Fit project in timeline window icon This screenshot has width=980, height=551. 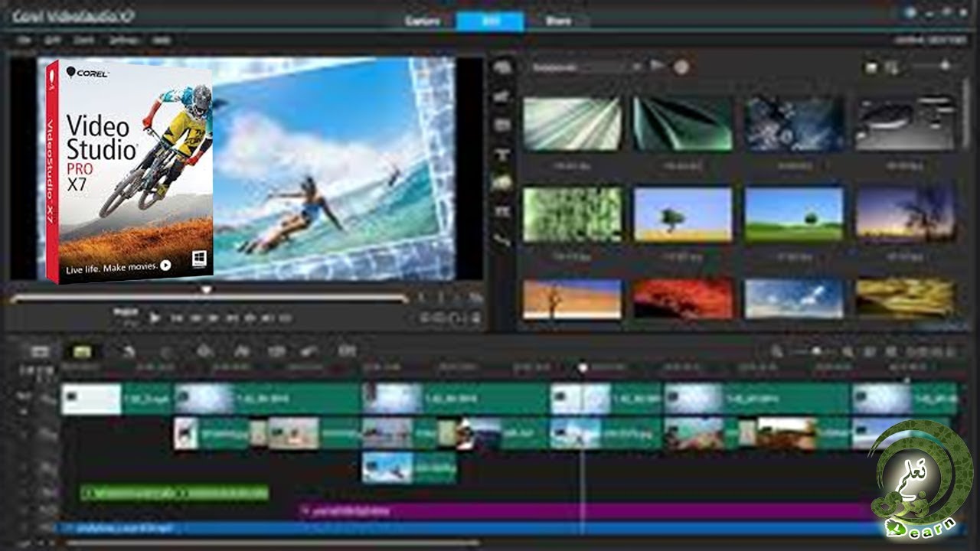pos(870,351)
